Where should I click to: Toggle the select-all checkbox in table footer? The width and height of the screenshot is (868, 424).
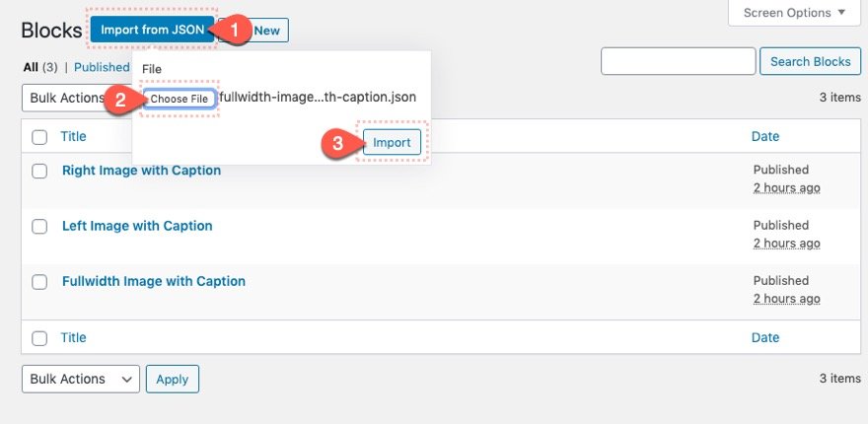point(39,338)
